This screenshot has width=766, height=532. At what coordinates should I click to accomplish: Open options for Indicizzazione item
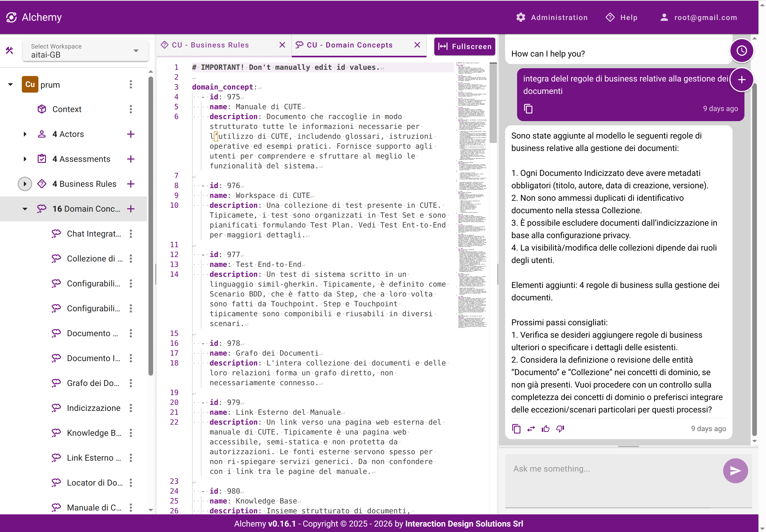coord(131,408)
